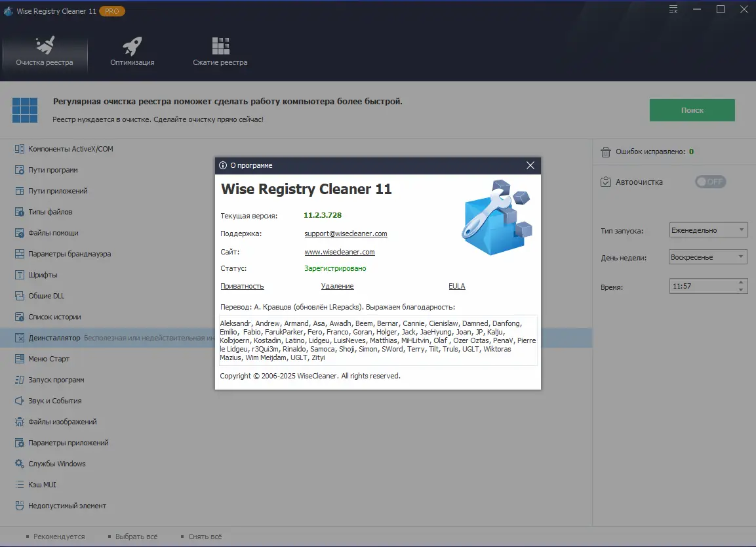Image resolution: width=756 pixels, height=547 pixels.
Task: Select the Параметры брандмауэра row label
Action: [x=70, y=254]
